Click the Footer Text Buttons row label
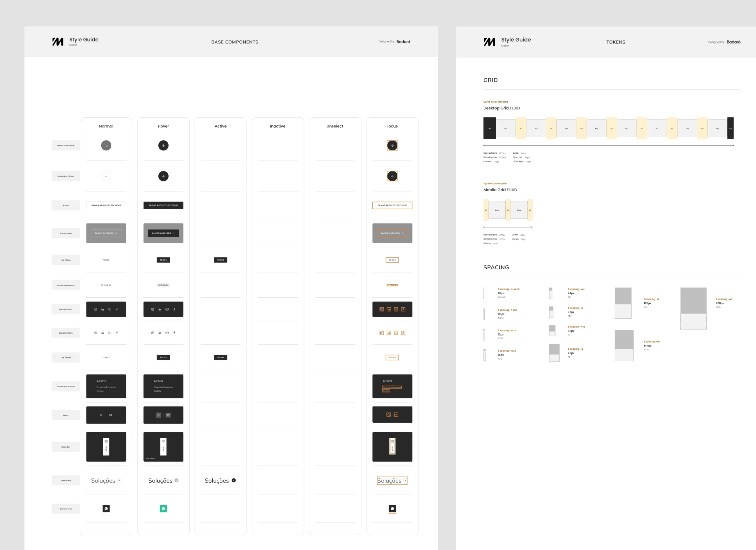756x550 pixels. click(x=66, y=387)
